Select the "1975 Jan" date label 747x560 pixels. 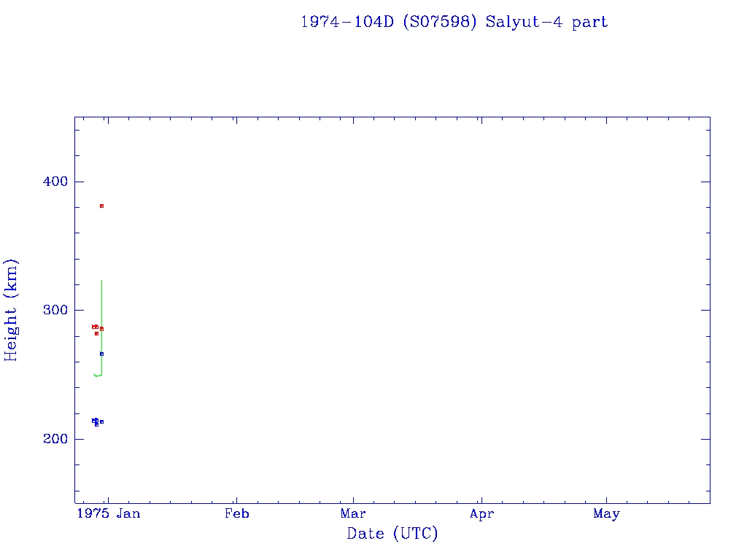click(x=109, y=514)
